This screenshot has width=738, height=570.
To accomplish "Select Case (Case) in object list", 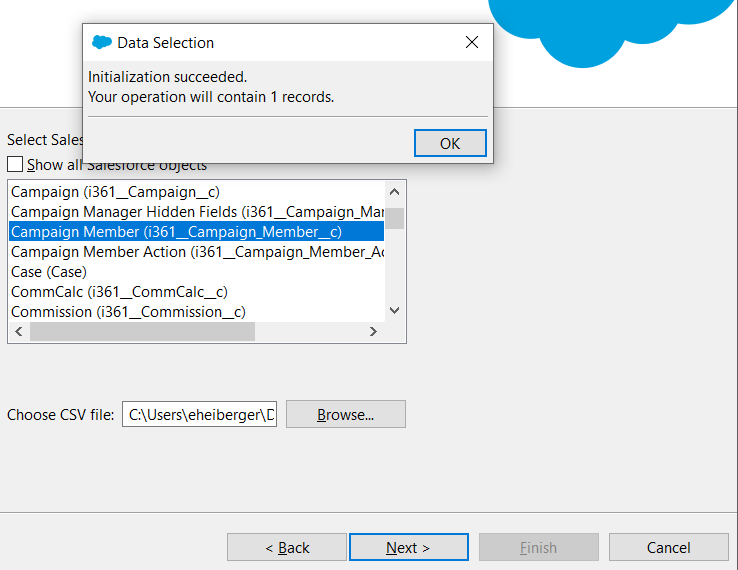I will coord(197,272).
